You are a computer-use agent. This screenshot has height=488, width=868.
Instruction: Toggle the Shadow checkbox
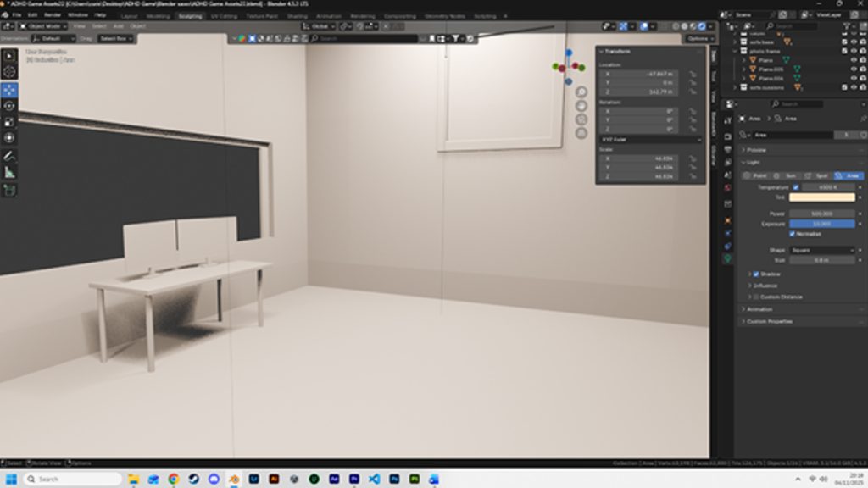[755, 274]
